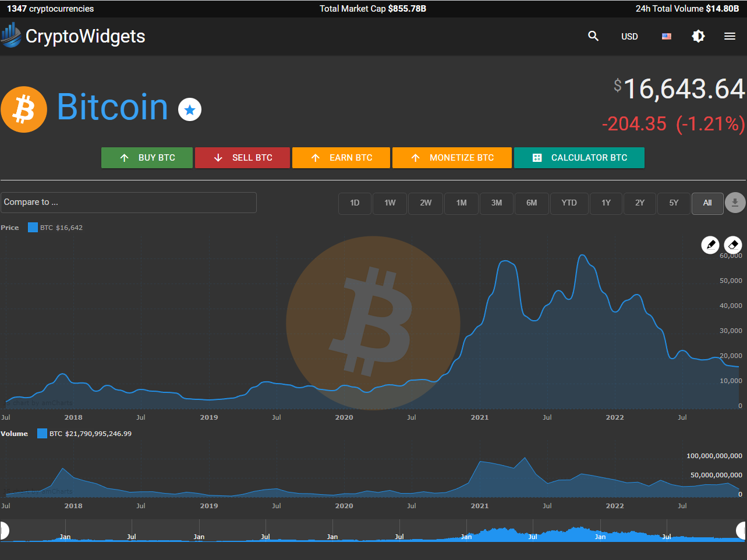747x560 pixels.
Task: Open the Compare to dropdown field
Action: click(129, 203)
